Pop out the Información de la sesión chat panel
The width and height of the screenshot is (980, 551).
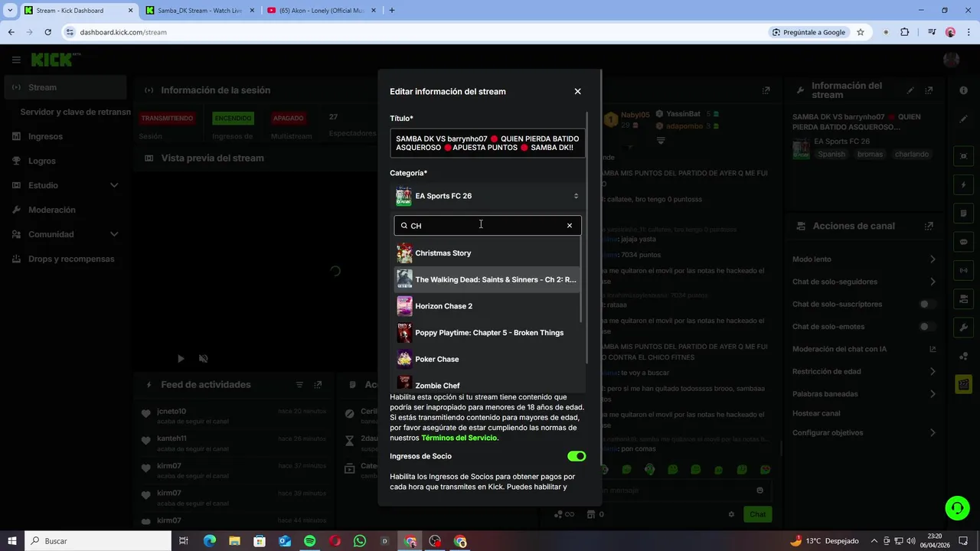(x=766, y=90)
